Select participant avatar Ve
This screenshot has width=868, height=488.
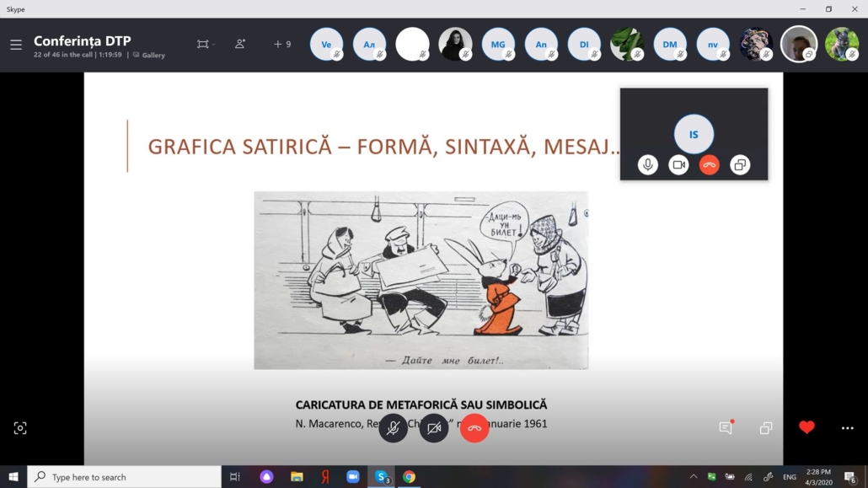coord(326,45)
